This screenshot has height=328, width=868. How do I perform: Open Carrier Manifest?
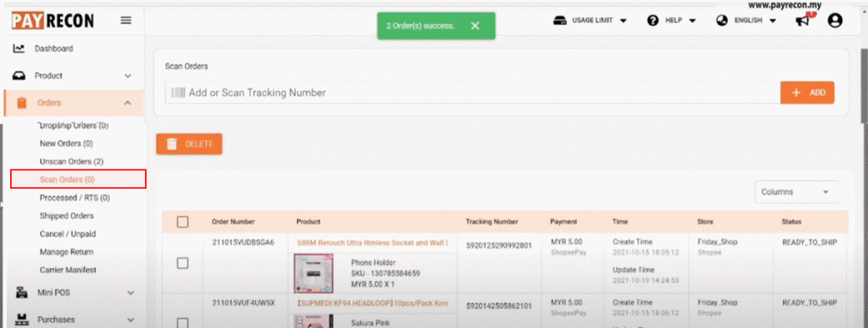pos(68,270)
